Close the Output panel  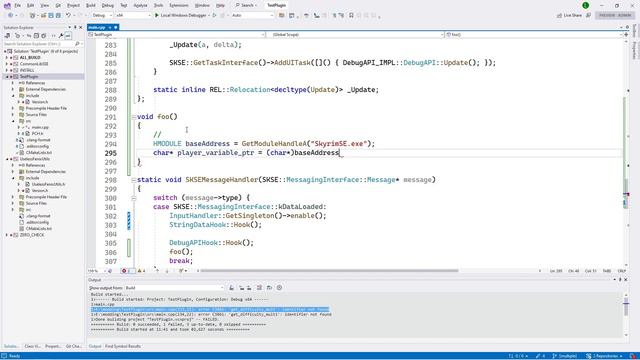pyautogui.click(x=626, y=280)
